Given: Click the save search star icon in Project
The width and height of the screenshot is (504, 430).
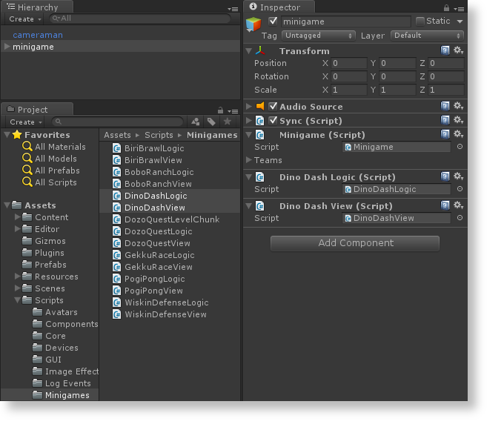Looking at the screenshot, I should click(x=227, y=122).
